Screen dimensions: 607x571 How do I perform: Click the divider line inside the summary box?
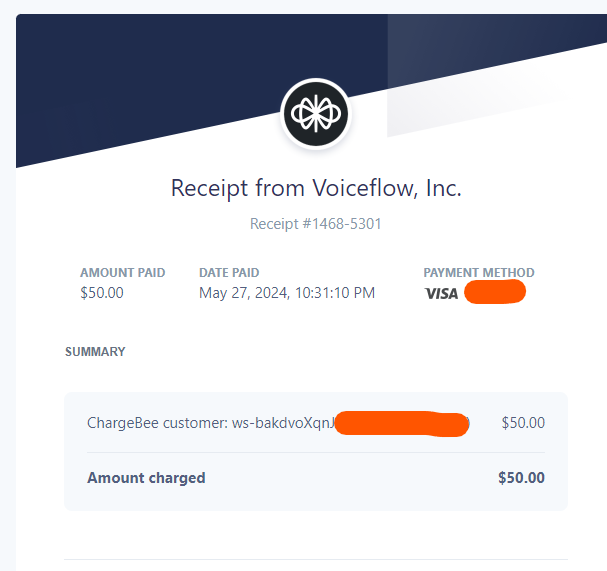coord(316,452)
